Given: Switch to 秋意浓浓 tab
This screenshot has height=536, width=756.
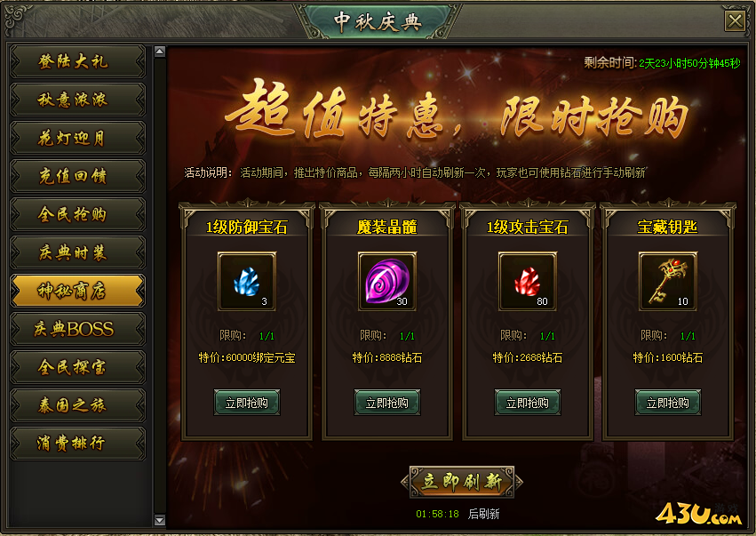Looking at the screenshot, I should (77, 100).
